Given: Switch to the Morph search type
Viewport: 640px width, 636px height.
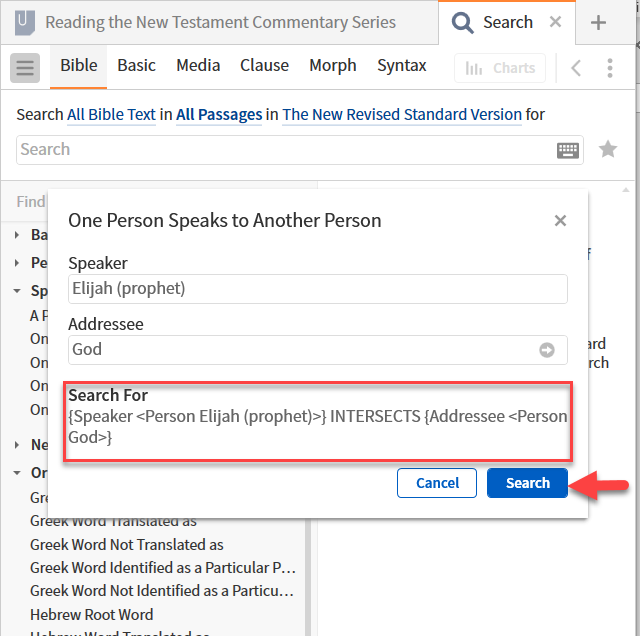Looking at the screenshot, I should coord(333,65).
